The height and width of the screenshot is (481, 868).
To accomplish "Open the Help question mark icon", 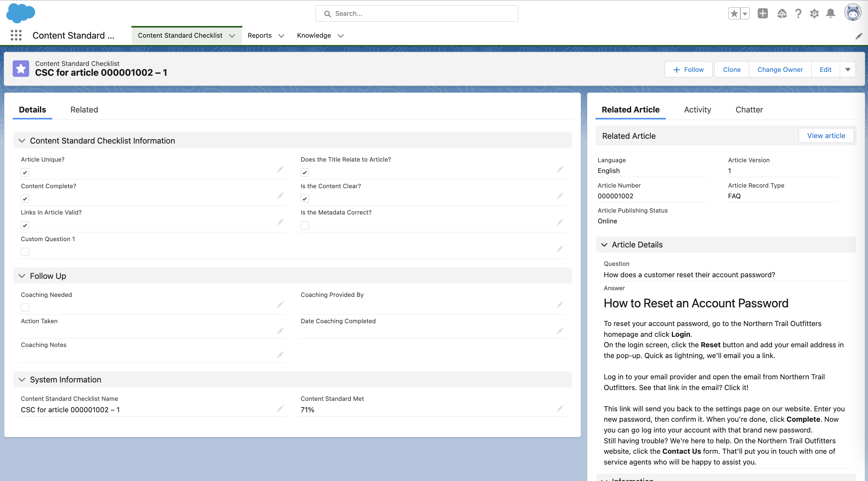I will 798,14.
